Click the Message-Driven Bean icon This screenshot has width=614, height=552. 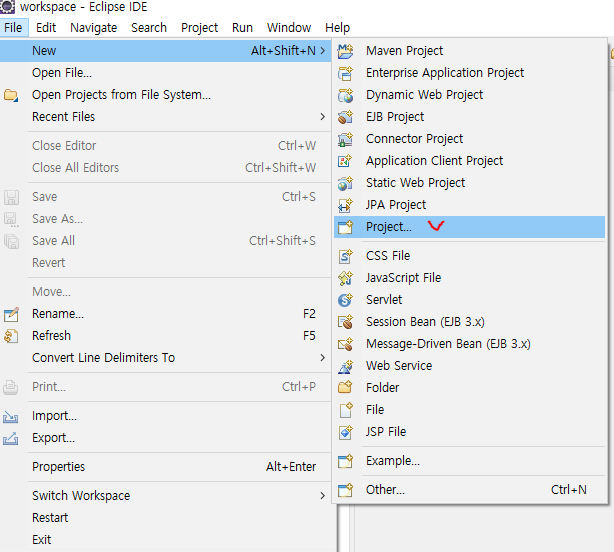point(345,344)
